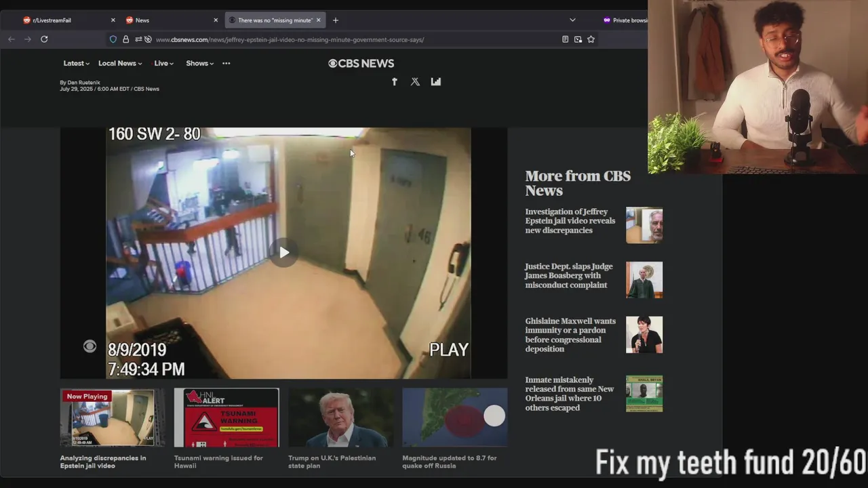The width and height of the screenshot is (868, 488).
Task: Expand the Local News menu
Action: coord(120,63)
